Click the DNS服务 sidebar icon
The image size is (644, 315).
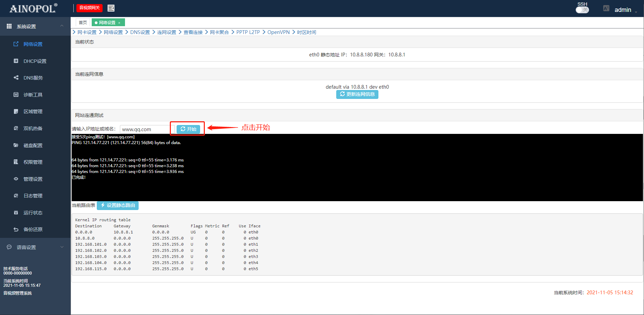point(16,77)
